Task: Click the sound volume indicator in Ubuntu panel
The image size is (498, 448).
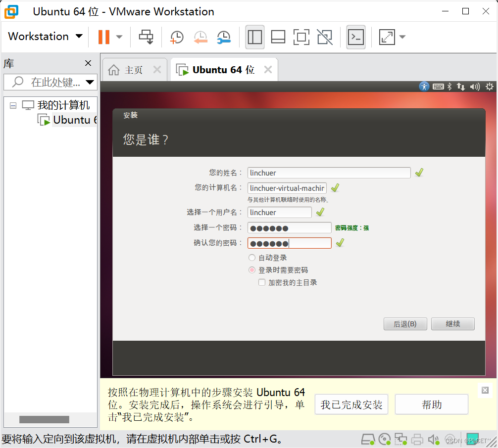Action: pyautogui.click(x=475, y=87)
